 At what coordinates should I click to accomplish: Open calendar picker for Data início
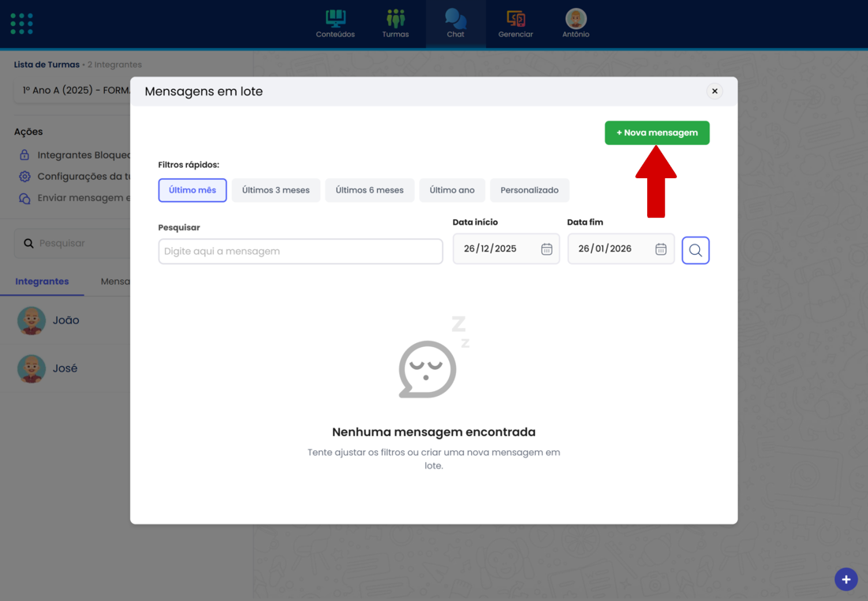(547, 249)
